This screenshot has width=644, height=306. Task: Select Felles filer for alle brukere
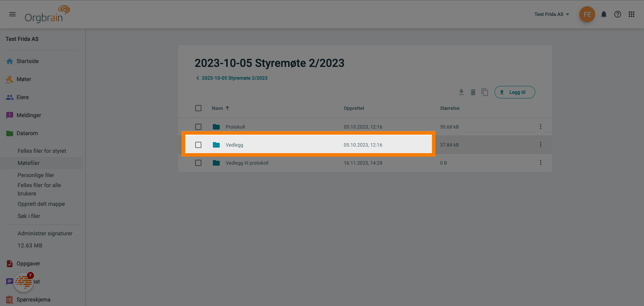tap(39, 190)
